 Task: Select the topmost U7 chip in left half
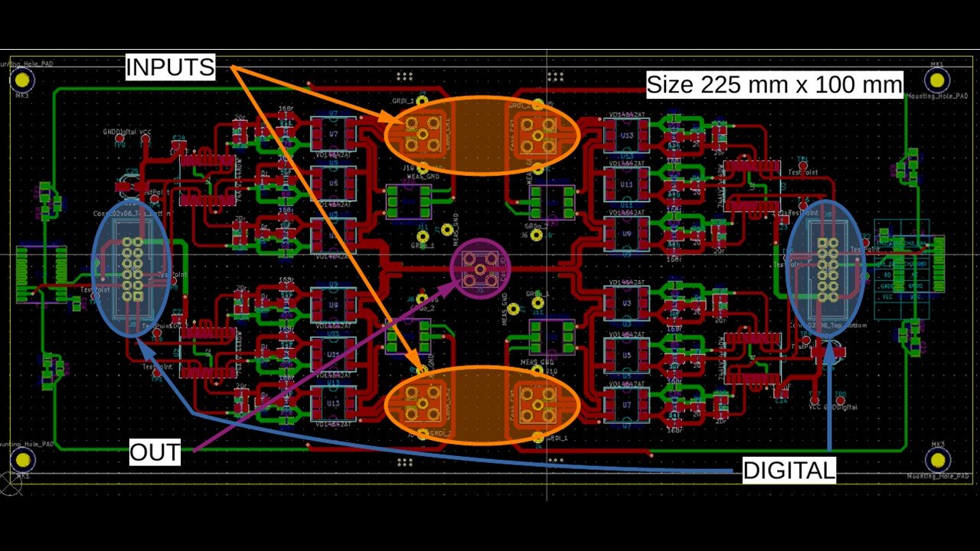point(333,134)
